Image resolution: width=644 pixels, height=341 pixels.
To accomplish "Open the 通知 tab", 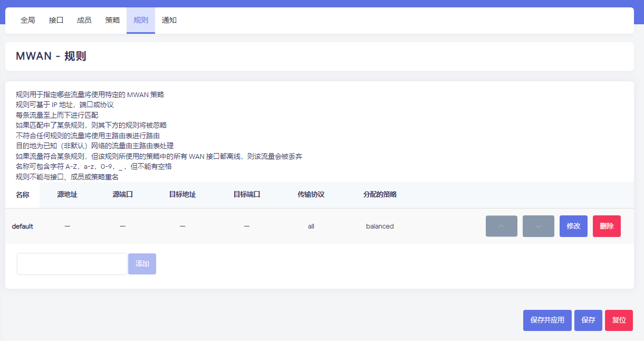I will 169,21.
